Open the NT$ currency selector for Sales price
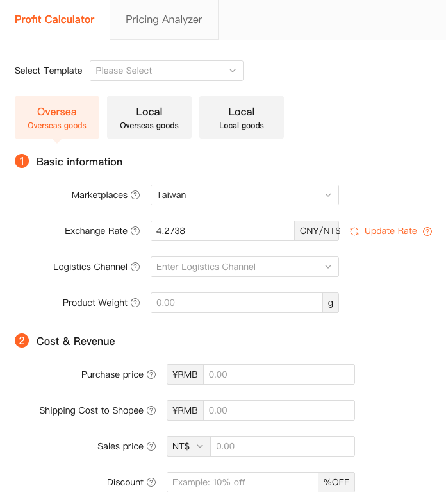This screenshot has width=446, height=504. [188, 446]
